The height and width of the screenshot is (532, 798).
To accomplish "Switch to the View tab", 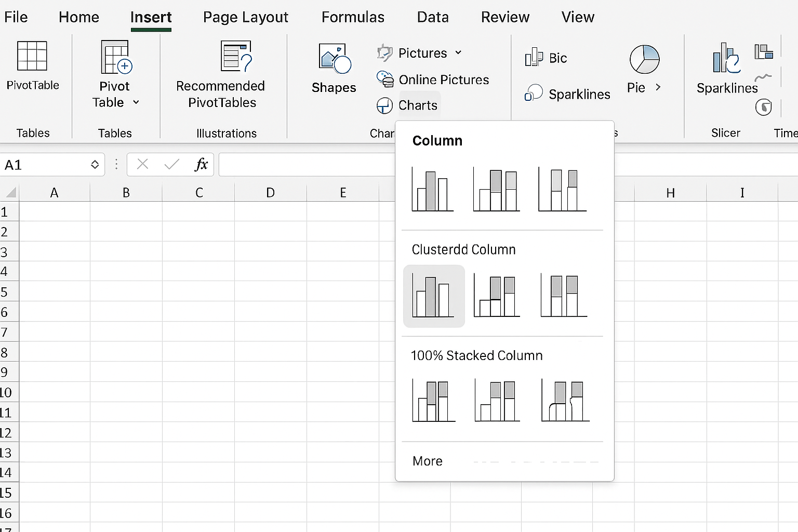I will click(x=578, y=17).
